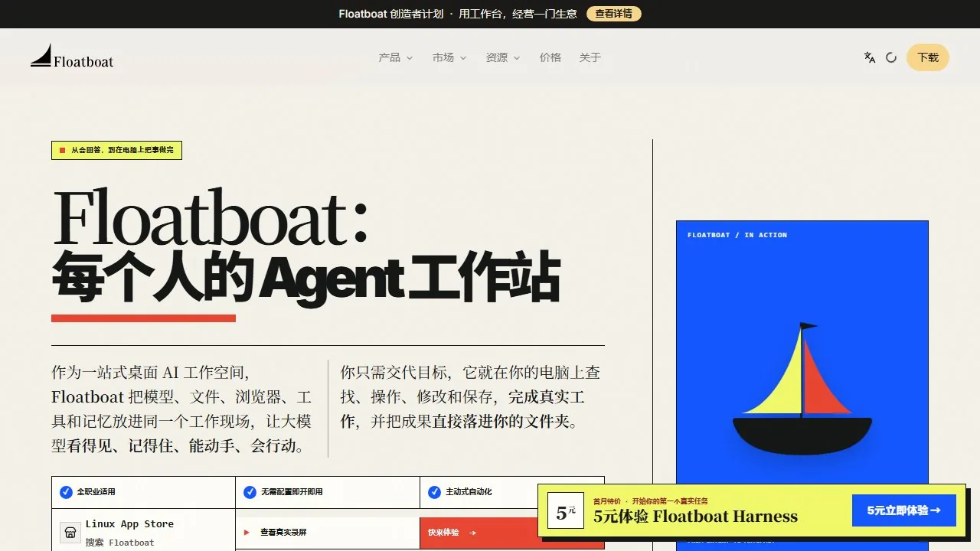Click the Linux App Store shop icon
980x551 pixels.
click(x=70, y=532)
